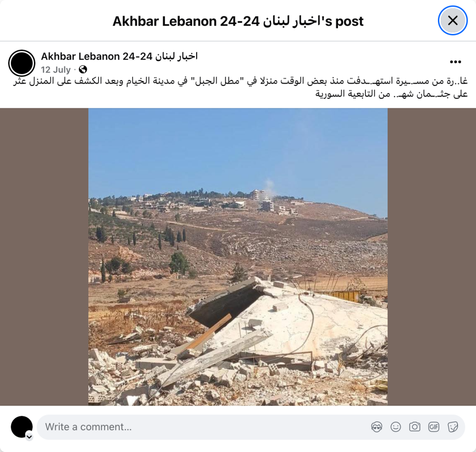Open Akhbar Lebanon 24-24 page profile picture

21,63
